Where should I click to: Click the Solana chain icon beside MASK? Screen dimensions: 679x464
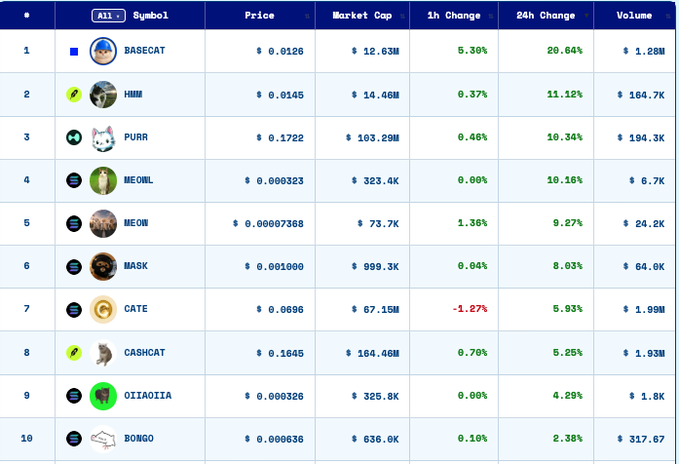[x=74, y=267]
